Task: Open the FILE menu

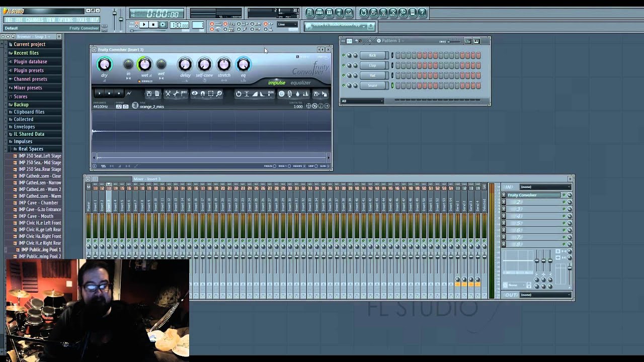Action: tap(9, 20)
